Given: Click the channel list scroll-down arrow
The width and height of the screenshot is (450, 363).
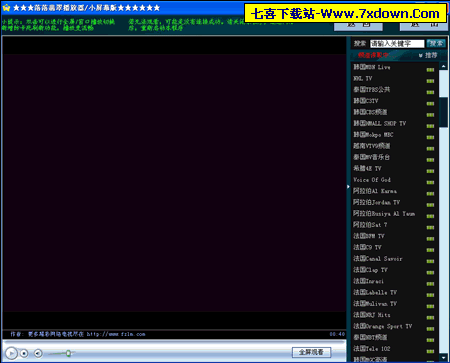Looking at the screenshot, I should tap(443, 358).
